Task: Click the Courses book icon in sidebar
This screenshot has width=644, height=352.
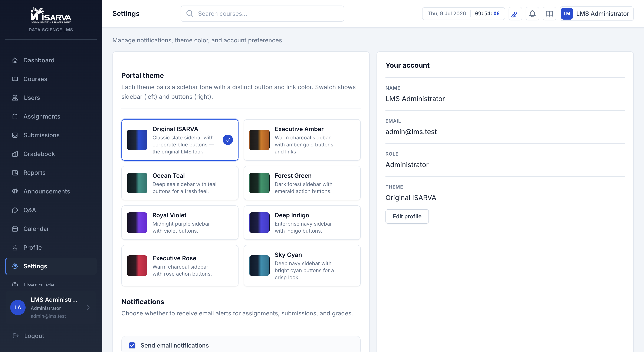Action: pyautogui.click(x=15, y=79)
